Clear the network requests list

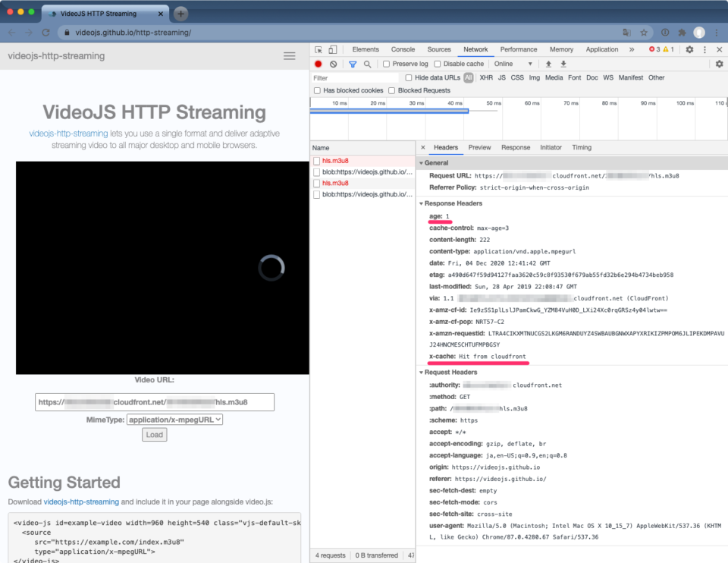[332, 64]
